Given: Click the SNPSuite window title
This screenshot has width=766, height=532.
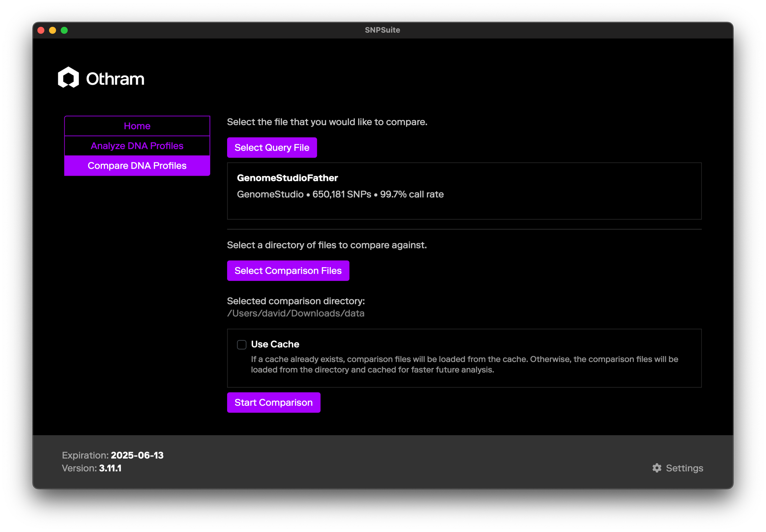Looking at the screenshot, I should coord(382,30).
